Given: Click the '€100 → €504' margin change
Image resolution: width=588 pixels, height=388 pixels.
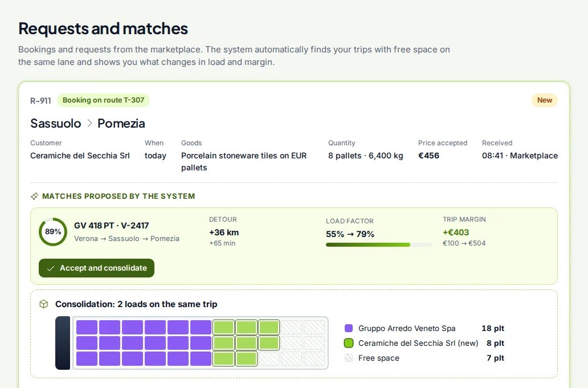Looking at the screenshot, I should click(x=464, y=243).
